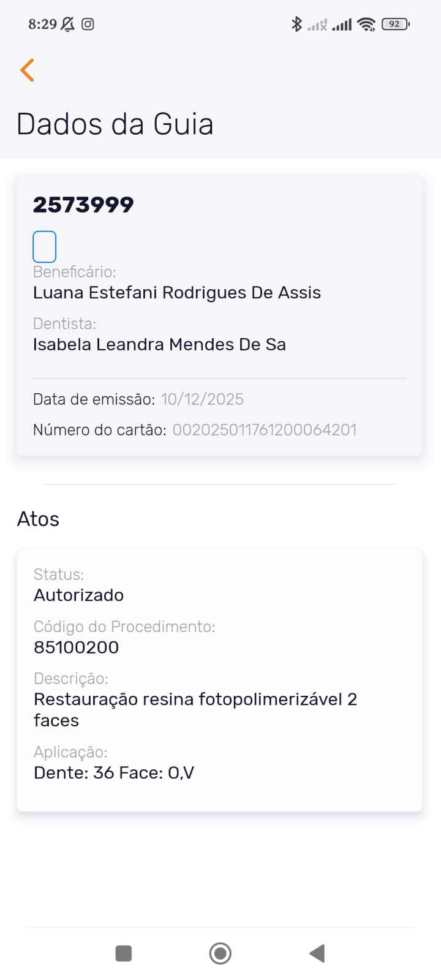The width and height of the screenshot is (441, 980).
Task: Tap the Wi-Fi signal icon
Action: [x=366, y=24]
